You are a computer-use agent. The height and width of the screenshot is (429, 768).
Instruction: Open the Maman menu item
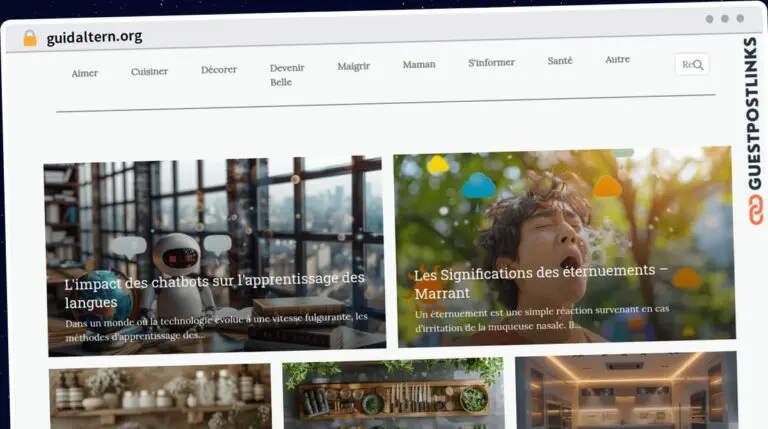[419, 64]
